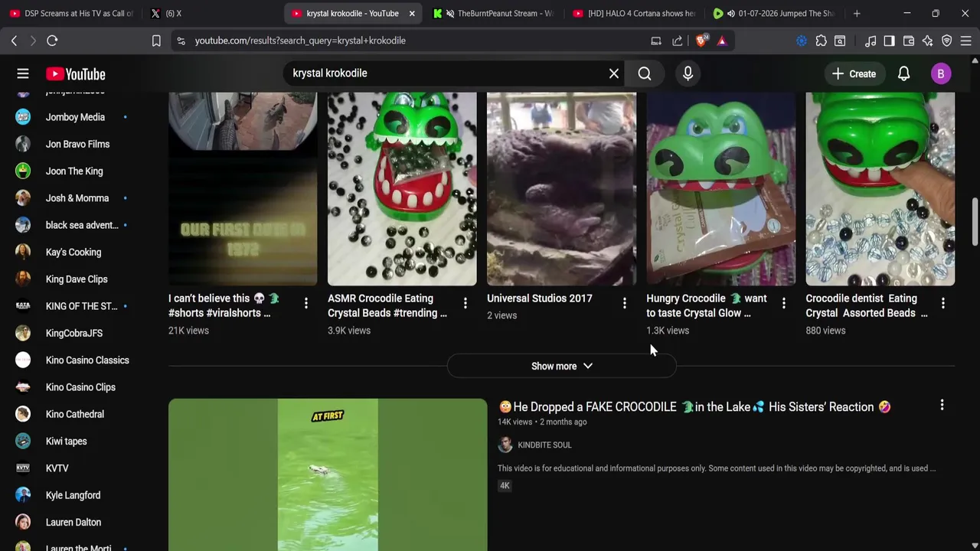Play Universal Studios 2017 short thumbnail
The height and width of the screenshot is (551, 980).
click(x=561, y=189)
